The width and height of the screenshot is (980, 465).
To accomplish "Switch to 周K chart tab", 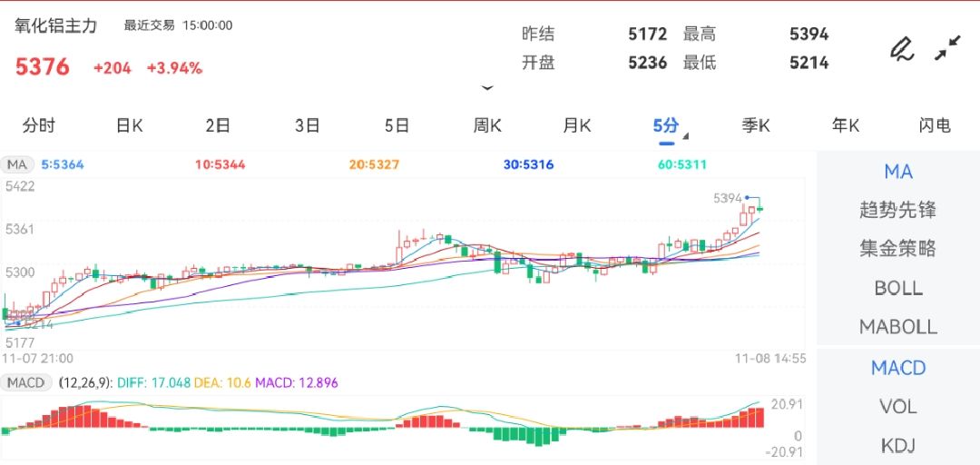I will point(487,126).
